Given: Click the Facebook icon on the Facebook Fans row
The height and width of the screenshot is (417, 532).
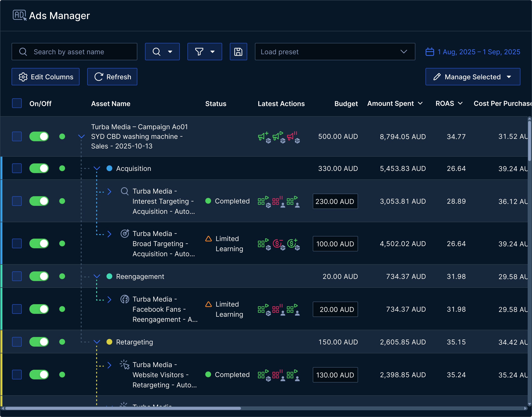Looking at the screenshot, I should pos(125,299).
